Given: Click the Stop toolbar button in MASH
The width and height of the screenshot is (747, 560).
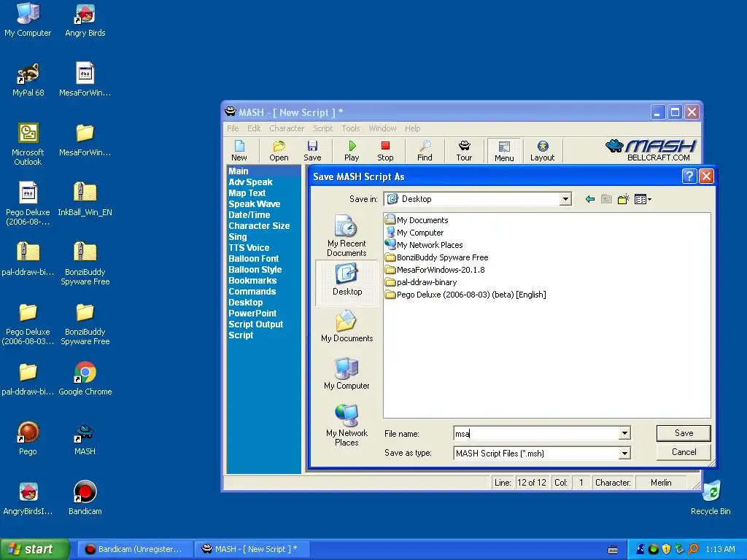Looking at the screenshot, I should click(385, 151).
